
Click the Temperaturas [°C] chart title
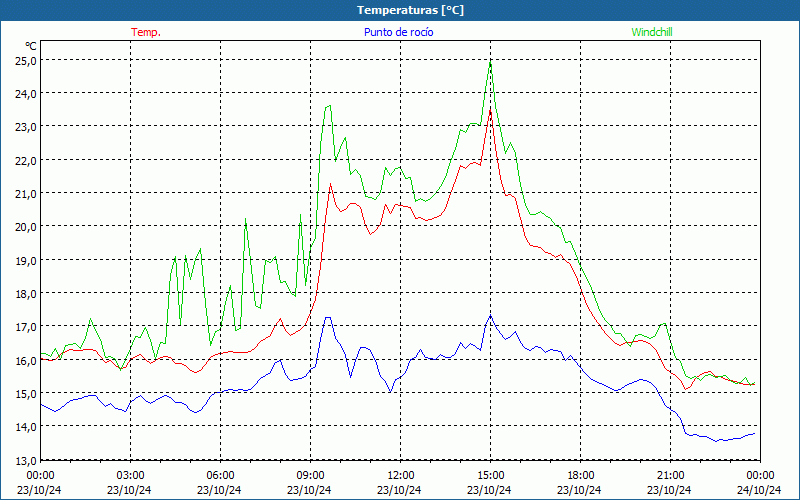tap(410, 10)
